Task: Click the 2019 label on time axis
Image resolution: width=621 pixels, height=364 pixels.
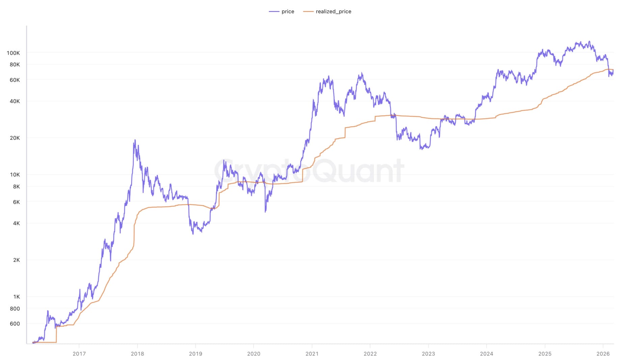Action: 195,354
